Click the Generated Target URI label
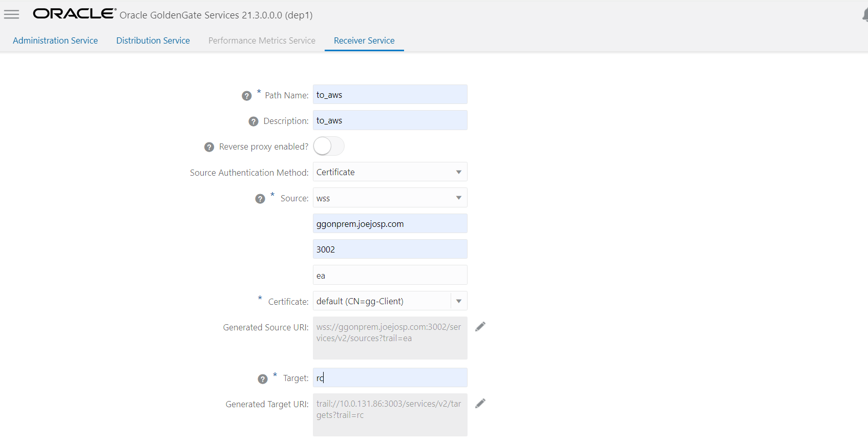 (x=267, y=404)
